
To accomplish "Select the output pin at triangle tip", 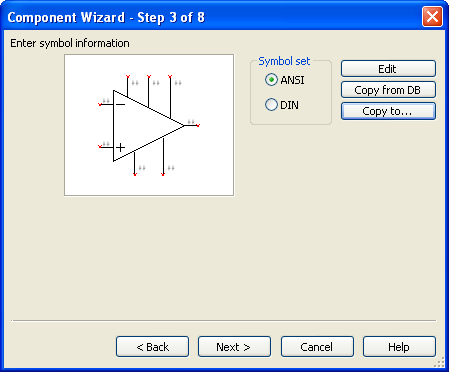I will [x=192, y=126].
